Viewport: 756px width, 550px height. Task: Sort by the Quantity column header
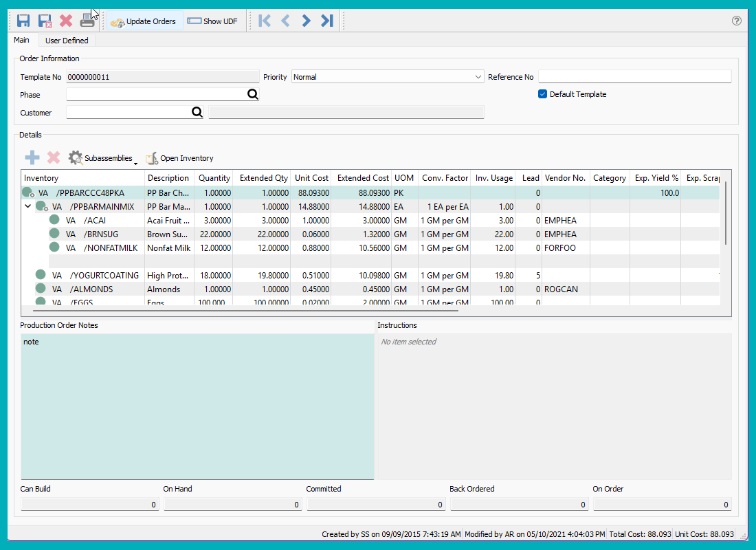214,178
